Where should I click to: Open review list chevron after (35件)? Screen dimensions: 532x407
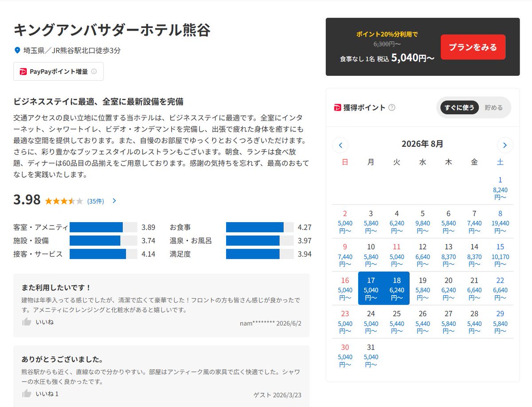tap(114, 201)
